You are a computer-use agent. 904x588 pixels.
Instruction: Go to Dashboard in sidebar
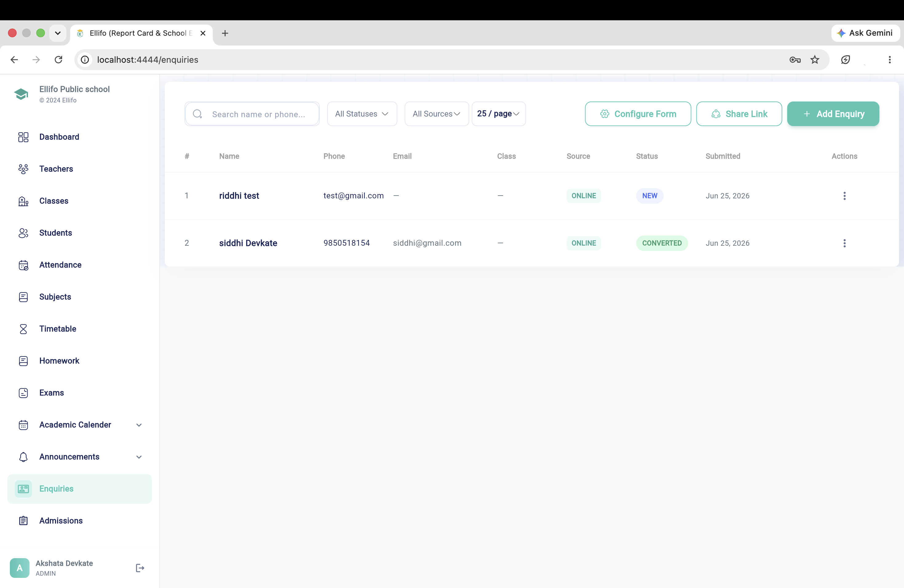pos(79,137)
